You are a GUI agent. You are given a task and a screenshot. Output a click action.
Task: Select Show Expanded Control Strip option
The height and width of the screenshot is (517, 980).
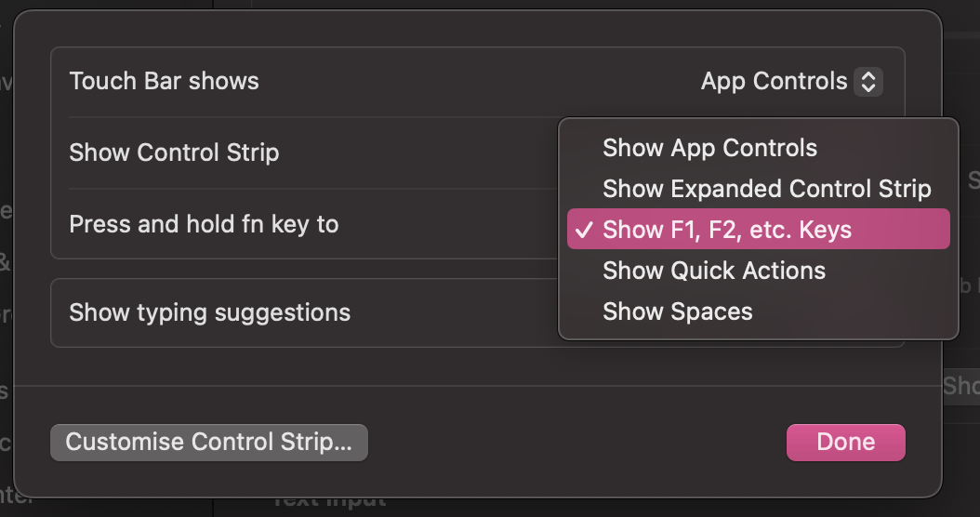pyautogui.click(x=766, y=189)
